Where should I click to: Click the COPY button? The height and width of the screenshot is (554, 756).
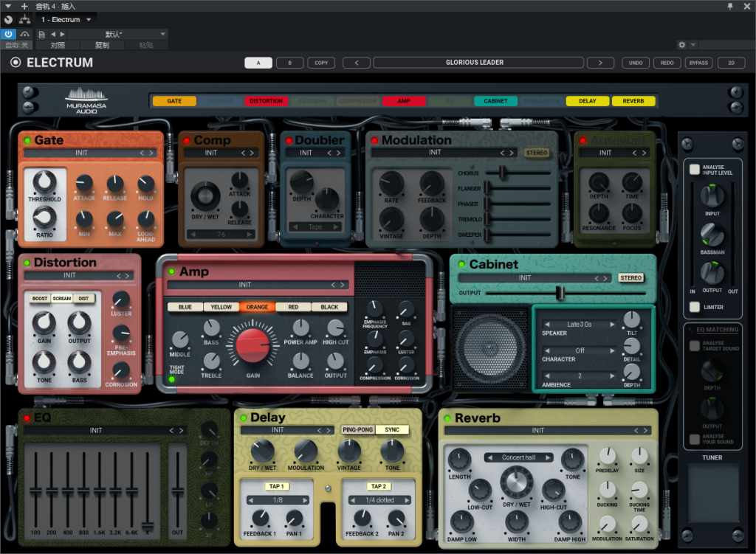point(321,63)
